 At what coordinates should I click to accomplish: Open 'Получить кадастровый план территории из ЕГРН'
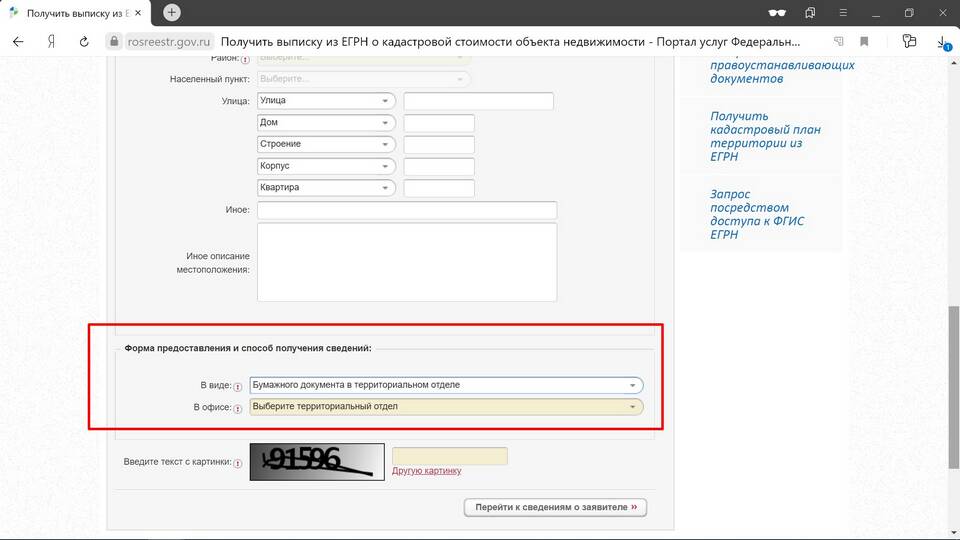coord(756,136)
